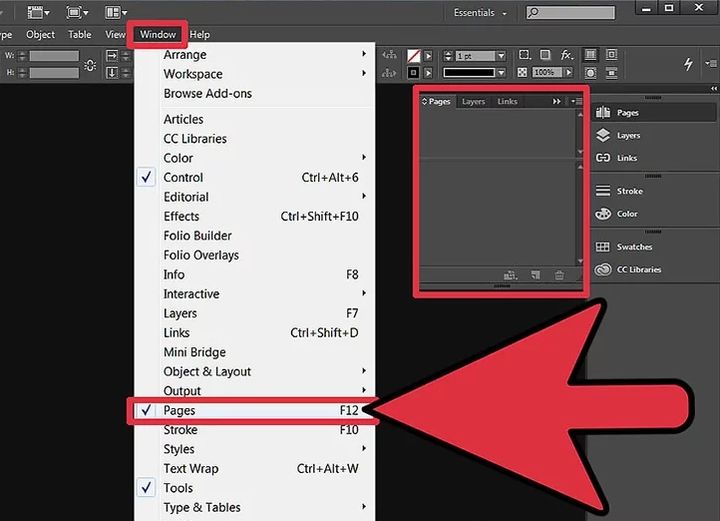Click the stroke weight stepper arrows

click(x=449, y=56)
